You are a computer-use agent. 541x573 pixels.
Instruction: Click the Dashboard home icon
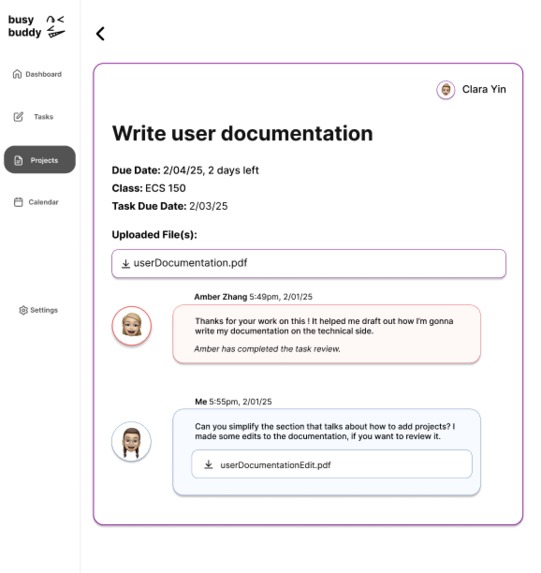(x=17, y=74)
